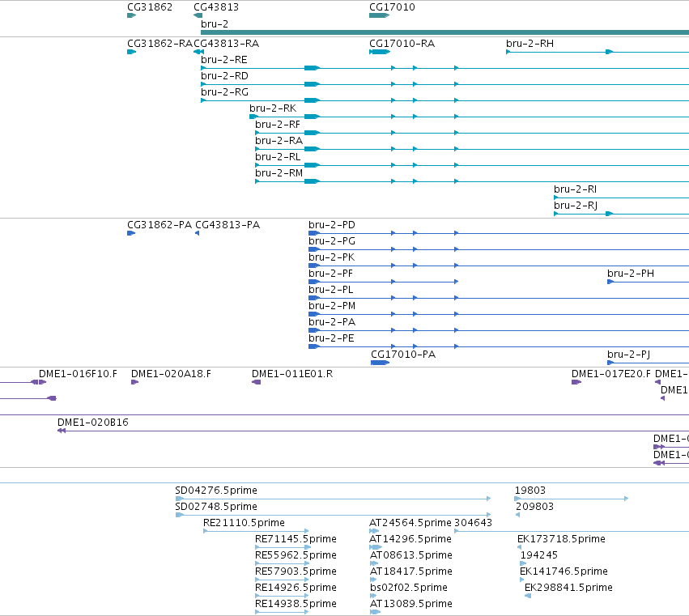
Task: Select protein bru-2-PH label
Action: [631, 274]
